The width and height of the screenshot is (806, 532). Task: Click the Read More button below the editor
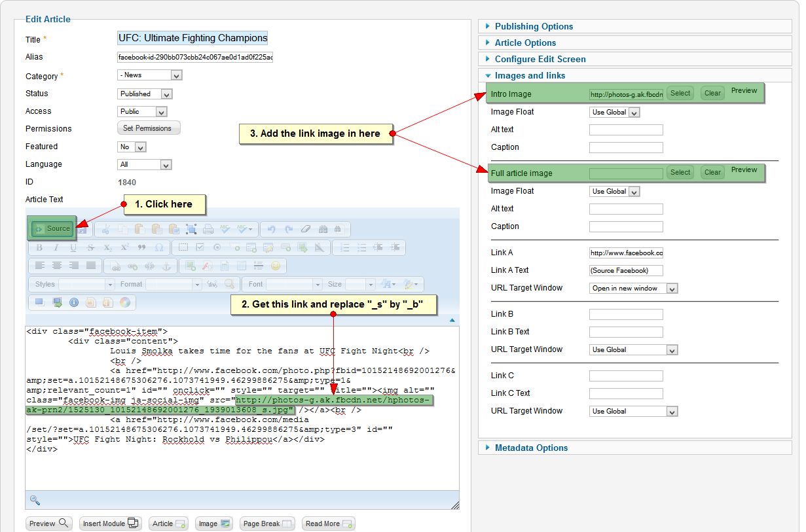point(328,523)
